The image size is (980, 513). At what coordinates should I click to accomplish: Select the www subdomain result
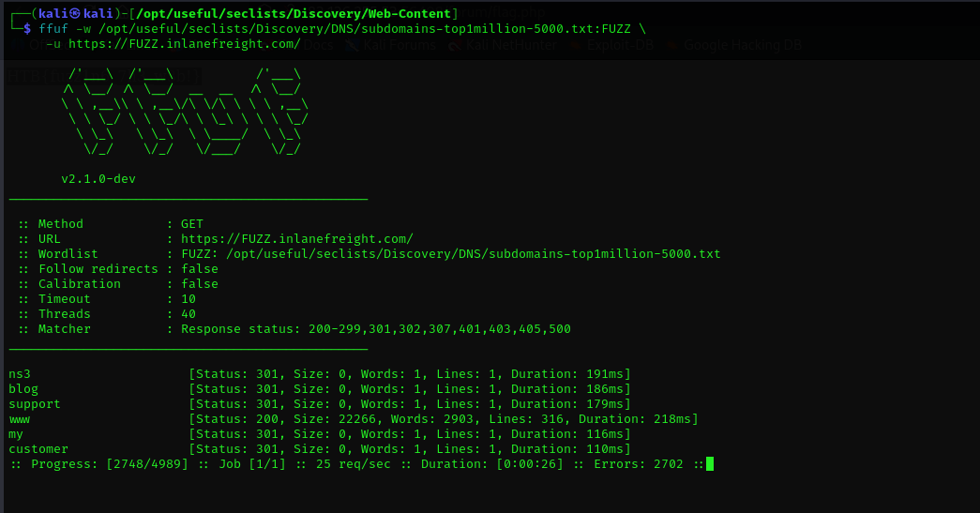[x=20, y=419]
